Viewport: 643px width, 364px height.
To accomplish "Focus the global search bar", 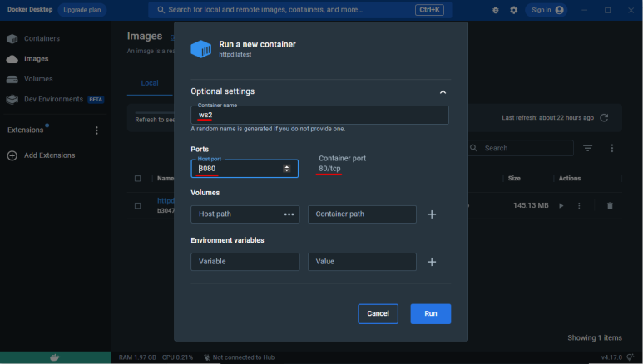I will tap(300, 10).
